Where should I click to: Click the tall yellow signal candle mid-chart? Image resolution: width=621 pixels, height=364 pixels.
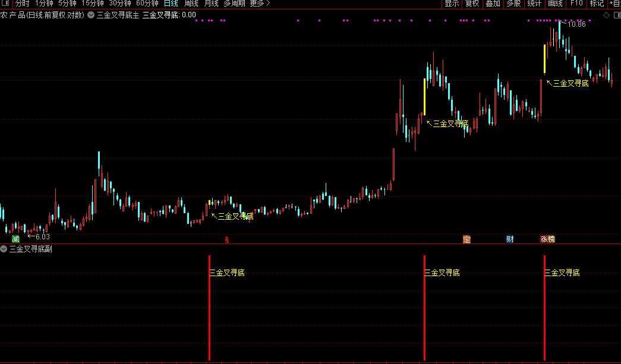pos(424,97)
